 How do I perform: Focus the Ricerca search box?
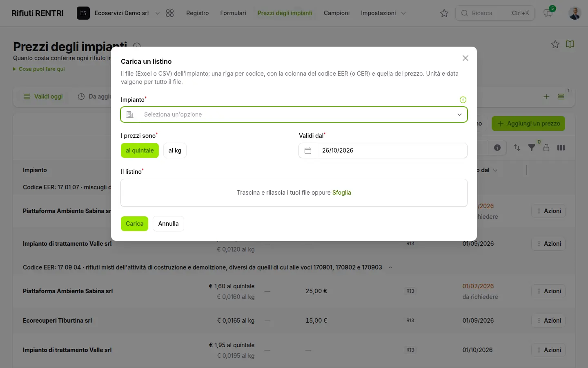coord(495,13)
